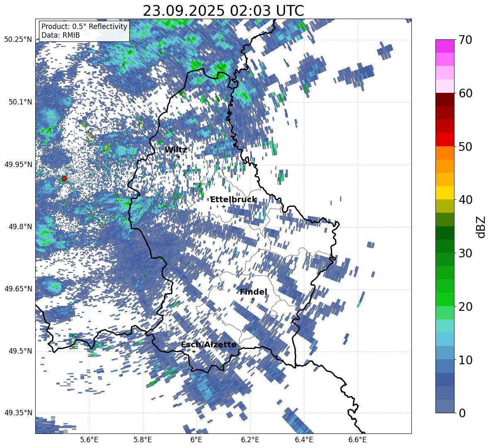Image resolution: width=491 pixels, height=448 pixels.
Task: Click the 40 tick on colorbar
Action: 465,200
